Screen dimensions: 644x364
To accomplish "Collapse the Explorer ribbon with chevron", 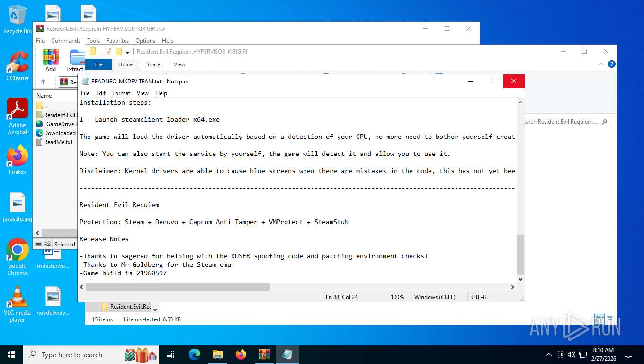I will pos(602,64).
